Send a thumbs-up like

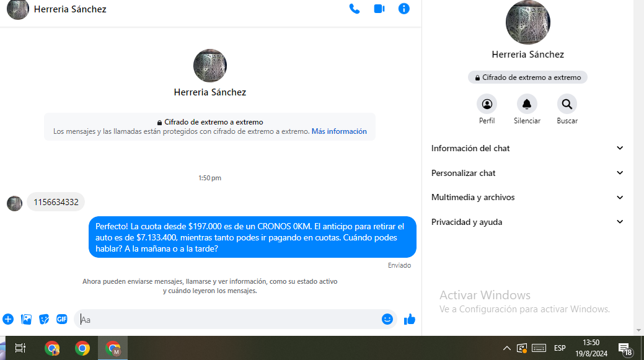[x=410, y=319]
